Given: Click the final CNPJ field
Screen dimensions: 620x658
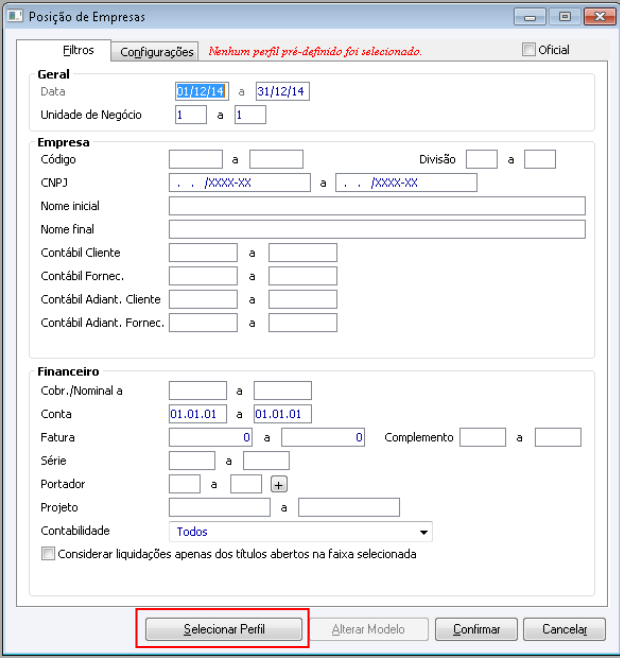Looking at the screenshot, I should [406, 183].
